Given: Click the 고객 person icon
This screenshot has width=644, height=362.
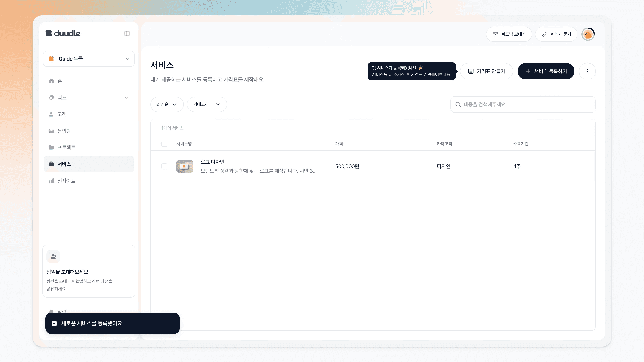Looking at the screenshot, I should coord(51,114).
